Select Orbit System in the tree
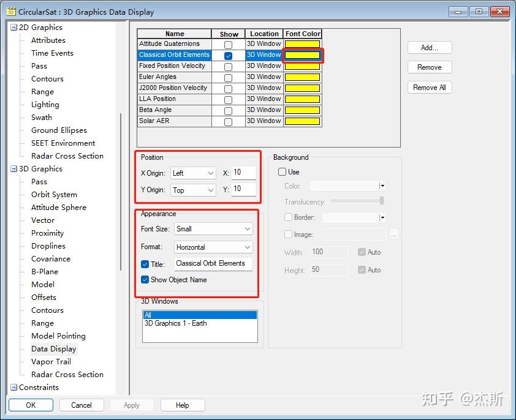 coord(54,194)
